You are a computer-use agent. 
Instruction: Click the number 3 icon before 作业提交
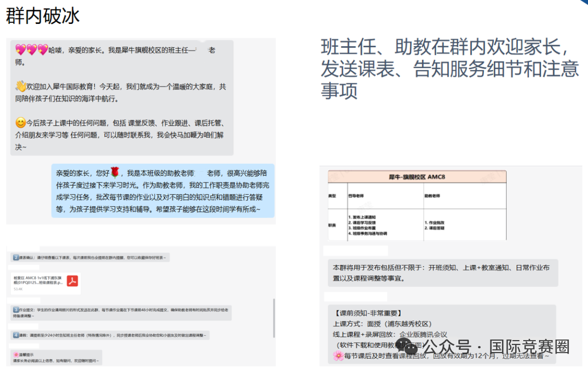click(x=16, y=309)
